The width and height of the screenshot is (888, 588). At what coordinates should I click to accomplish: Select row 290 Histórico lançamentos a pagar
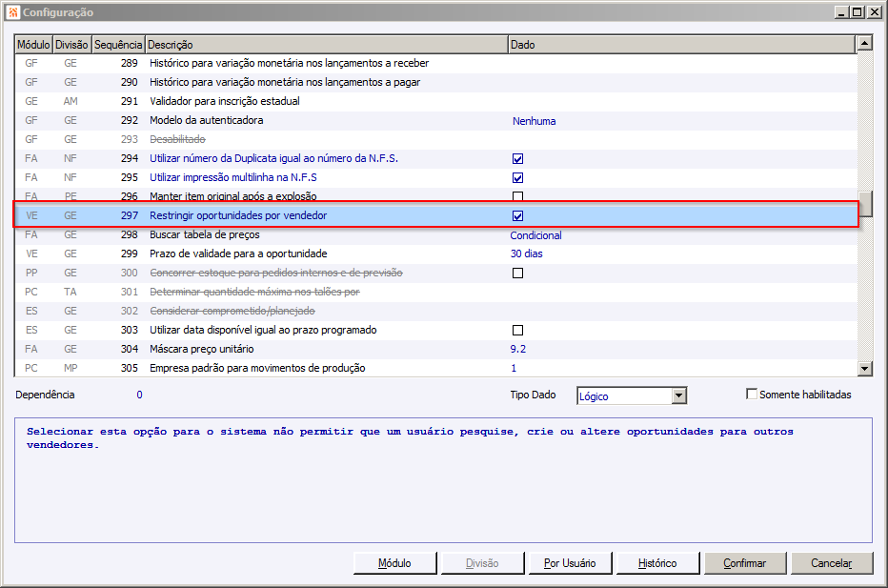click(435, 83)
